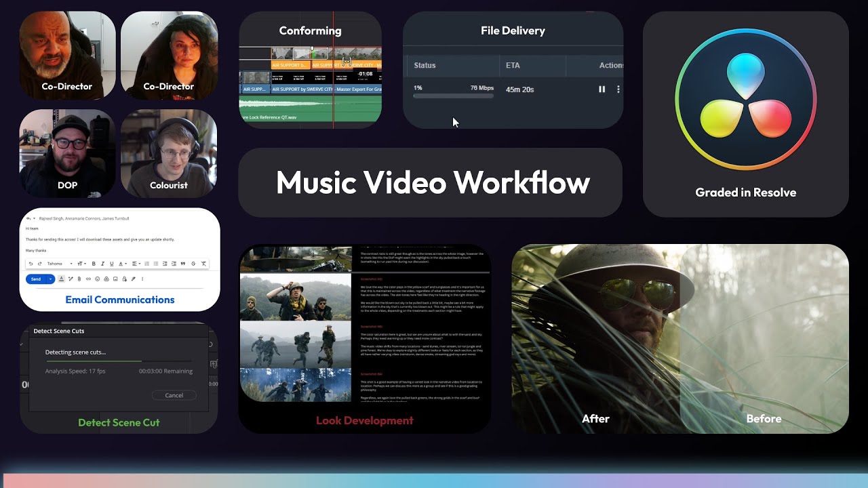Select the Colourist video tile
Image resolution: width=868 pixels, height=488 pixels.
point(169,153)
